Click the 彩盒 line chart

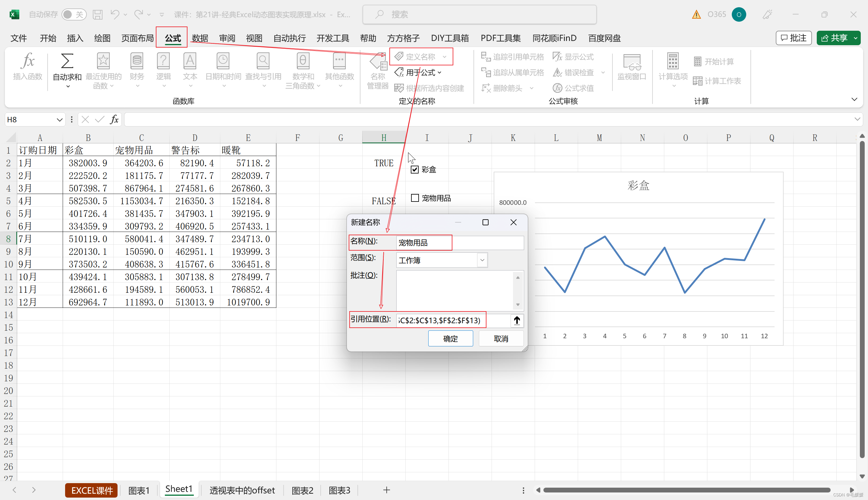coord(638,259)
